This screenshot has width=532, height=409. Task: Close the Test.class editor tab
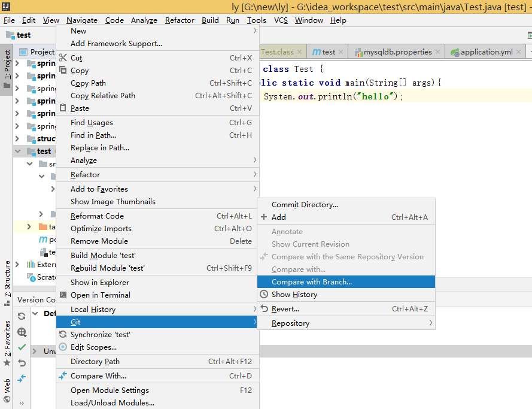pos(299,52)
